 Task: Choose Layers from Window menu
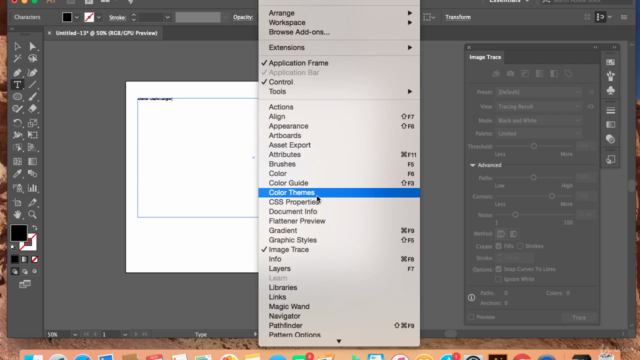point(339,269)
